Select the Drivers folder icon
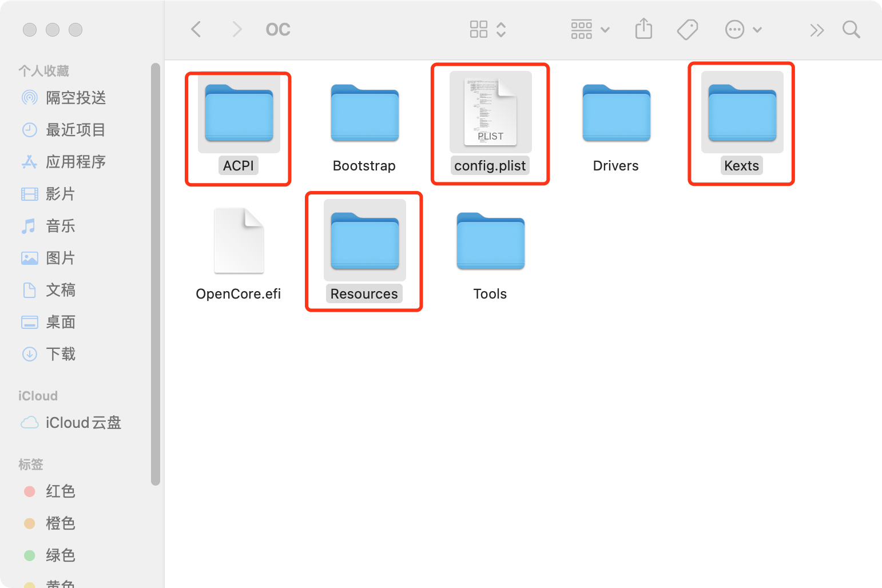 617,113
